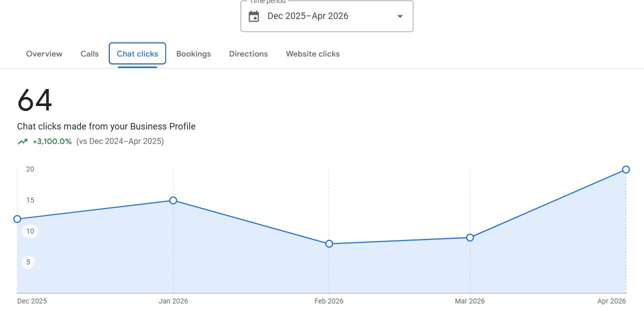Select the Jan 2026 data point
644x309 pixels.
(173, 200)
